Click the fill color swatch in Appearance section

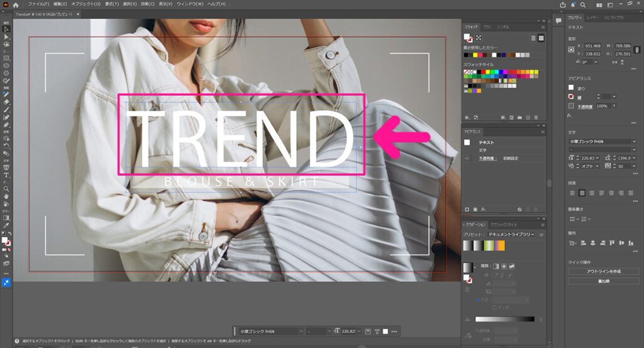click(571, 87)
